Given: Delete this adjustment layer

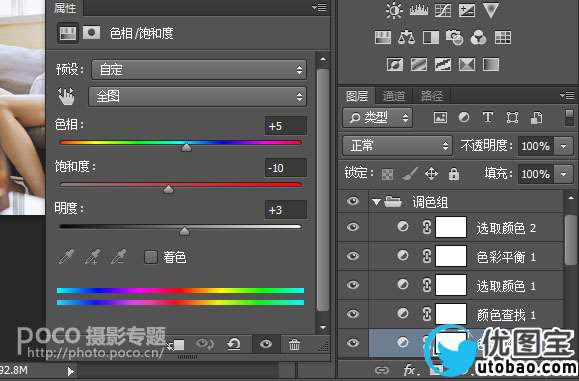Looking at the screenshot, I should pos(294,344).
